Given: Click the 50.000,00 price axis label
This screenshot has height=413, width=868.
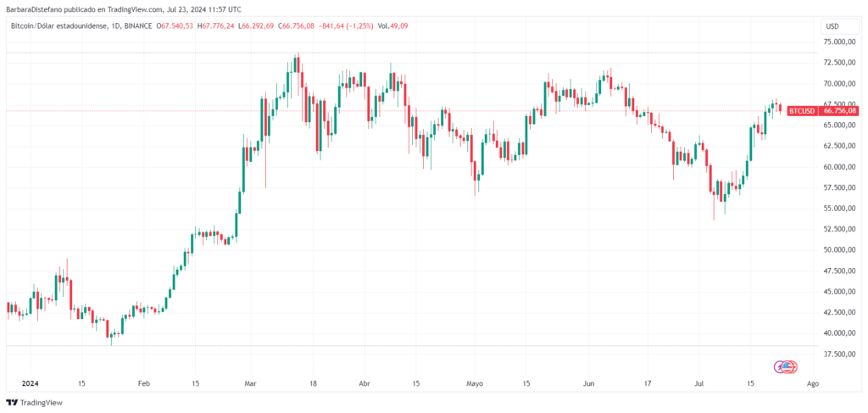Looking at the screenshot, I should pos(841,249).
